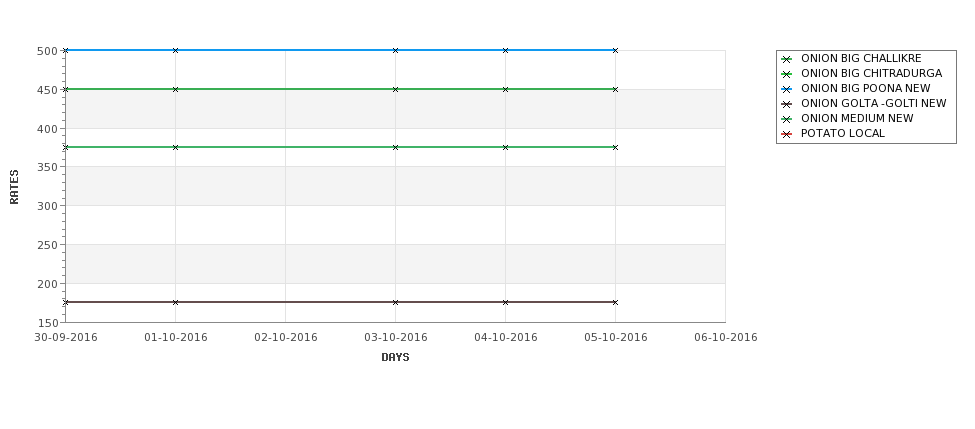The image size is (975, 429).
Task: Click the DAYS axis title
Action: tap(395, 358)
